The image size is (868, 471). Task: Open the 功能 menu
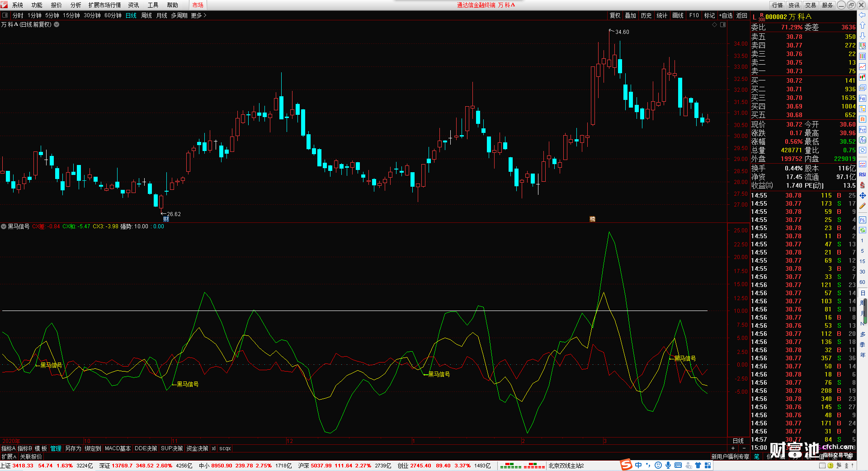tap(37, 5)
